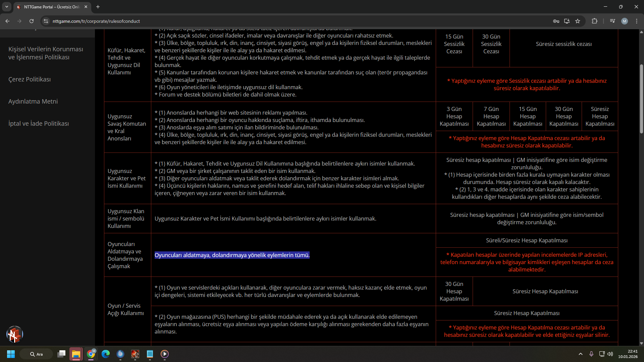The height and width of the screenshot is (362, 644).
Task: Close the NTTGame Portal tab
Action: [x=86, y=7]
